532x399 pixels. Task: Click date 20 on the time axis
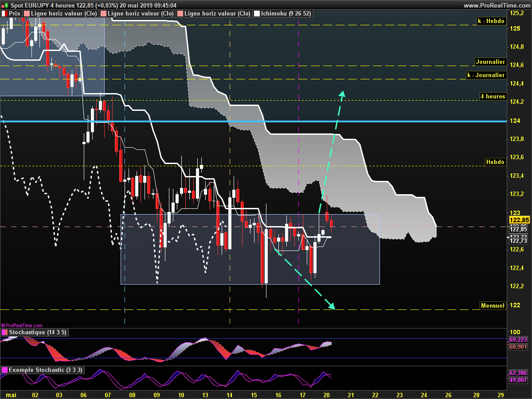[x=326, y=395]
